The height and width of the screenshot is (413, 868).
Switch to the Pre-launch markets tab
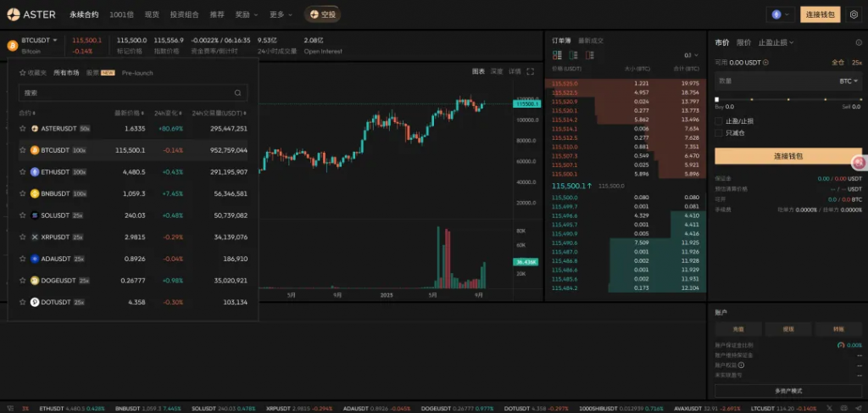(137, 73)
